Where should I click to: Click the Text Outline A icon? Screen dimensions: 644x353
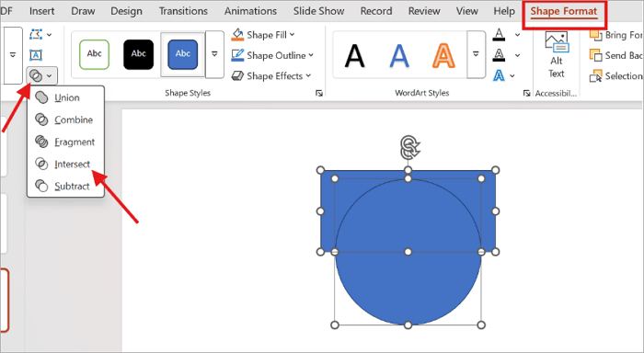[x=499, y=54]
